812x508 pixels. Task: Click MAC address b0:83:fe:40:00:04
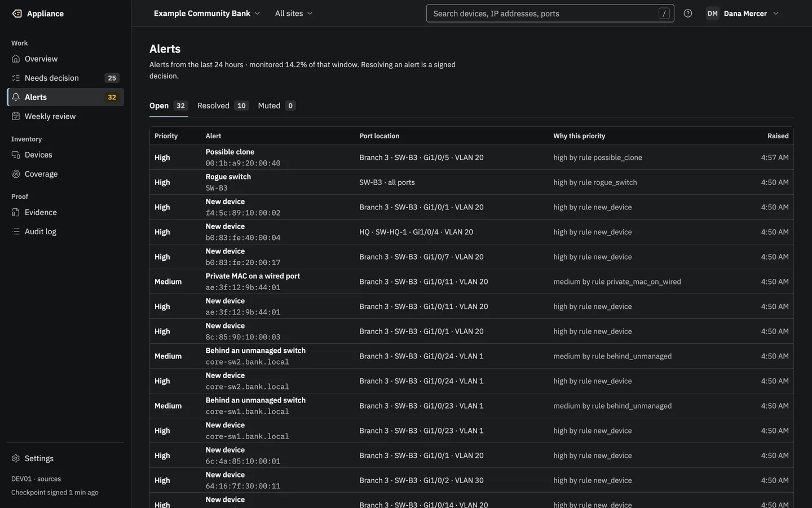point(243,238)
